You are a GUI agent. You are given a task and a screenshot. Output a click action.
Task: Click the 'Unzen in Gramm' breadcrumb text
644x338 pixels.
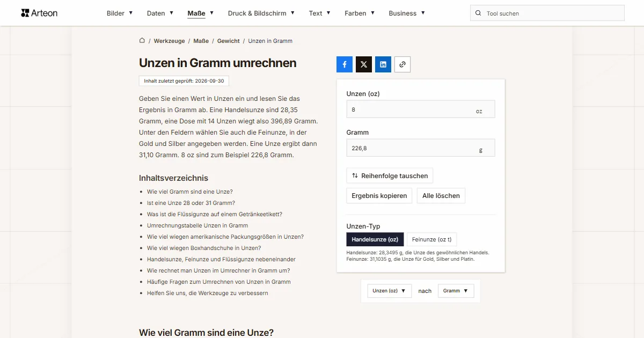point(270,41)
